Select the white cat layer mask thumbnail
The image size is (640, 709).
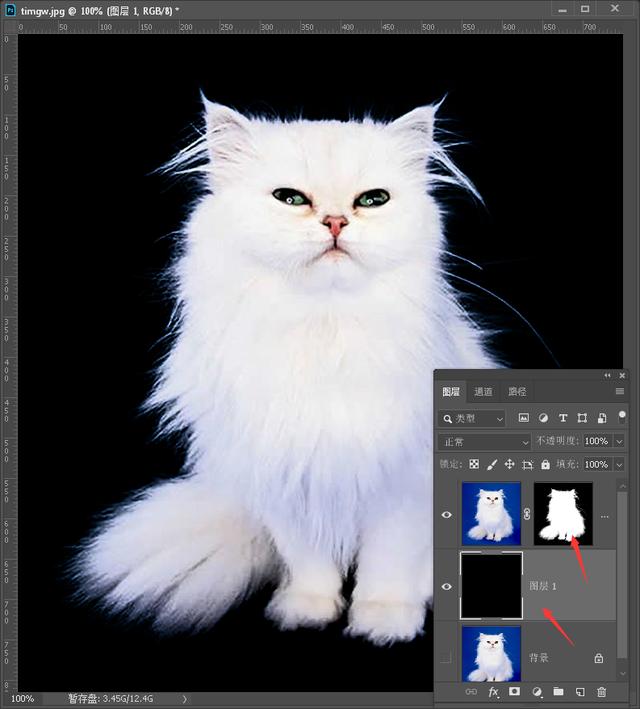tap(564, 514)
